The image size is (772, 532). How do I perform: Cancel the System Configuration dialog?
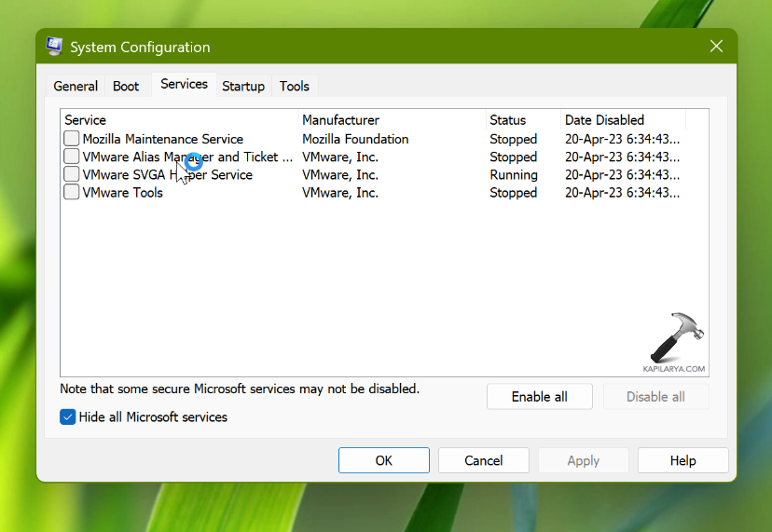[x=484, y=460]
